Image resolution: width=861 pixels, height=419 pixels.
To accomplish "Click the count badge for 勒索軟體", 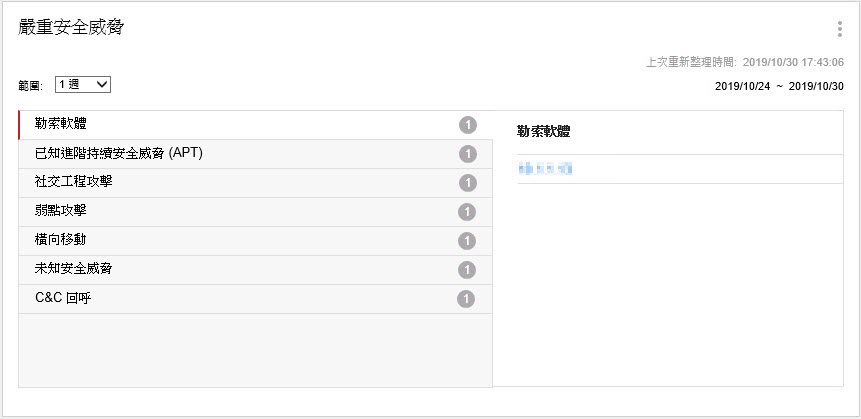I will point(467,125).
